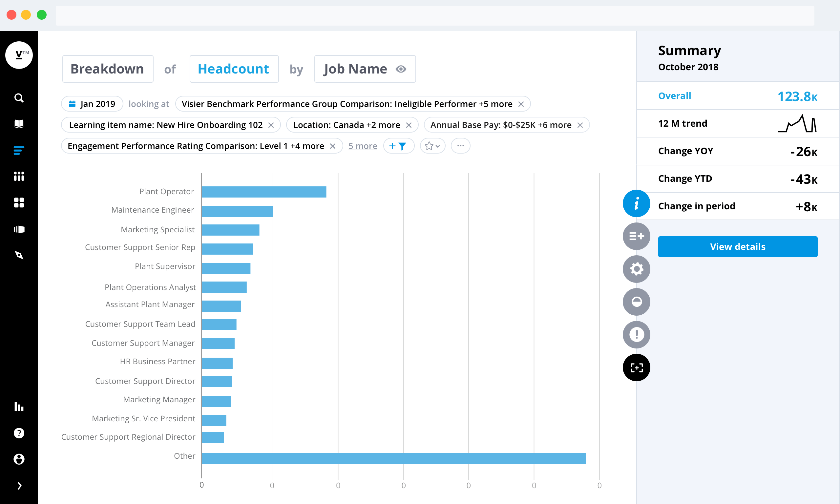Click the Annual Base Pay filter chip

click(x=507, y=125)
